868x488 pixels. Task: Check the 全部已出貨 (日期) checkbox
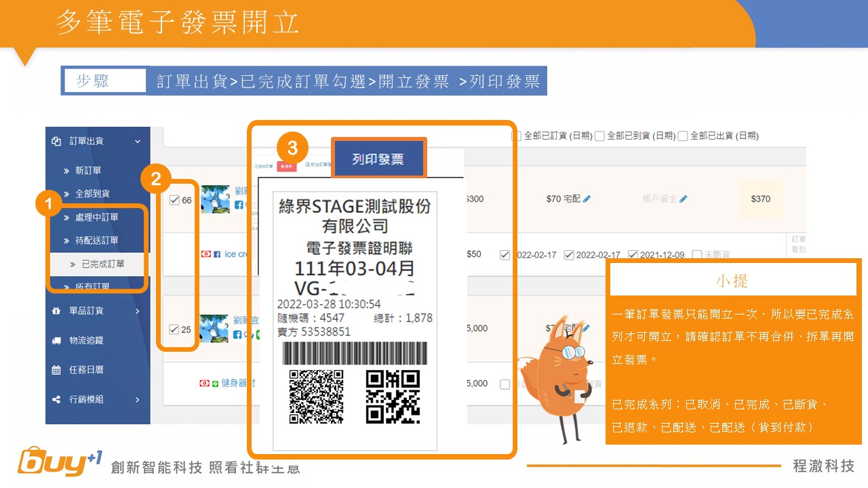point(683,136)
